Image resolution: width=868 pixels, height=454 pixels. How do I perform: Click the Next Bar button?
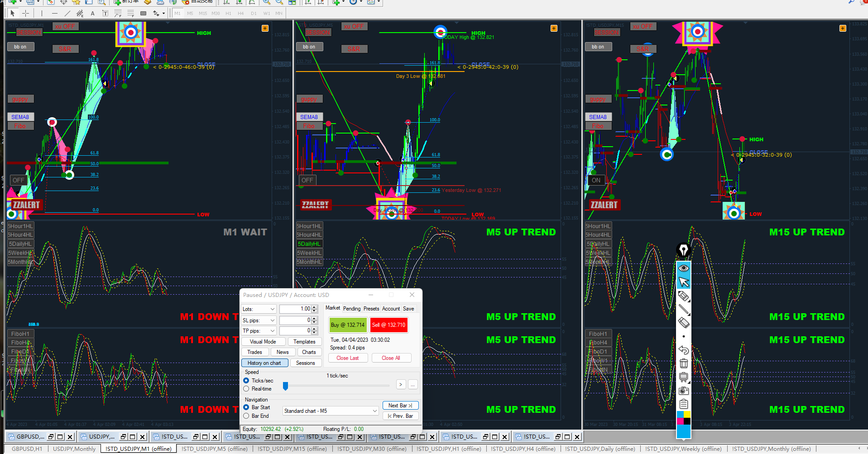tap(400, 406)
